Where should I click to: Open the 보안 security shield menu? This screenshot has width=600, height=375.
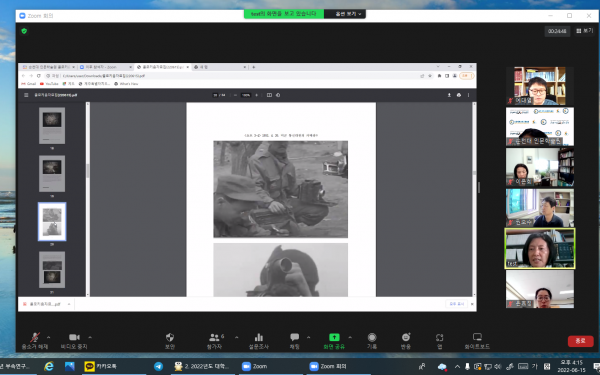(x=170, y=341)
